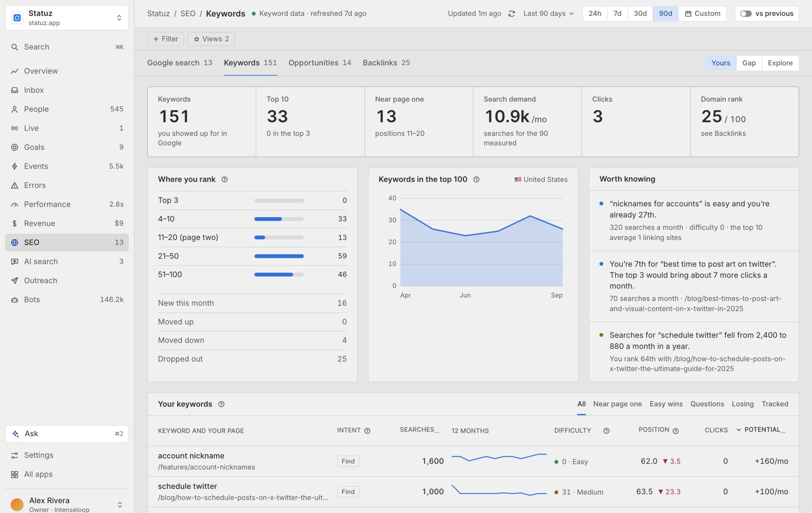Screen dimensions: 812x513
Task: Show the Easy wins keyword filter
Action: click(x=666, y=404)
